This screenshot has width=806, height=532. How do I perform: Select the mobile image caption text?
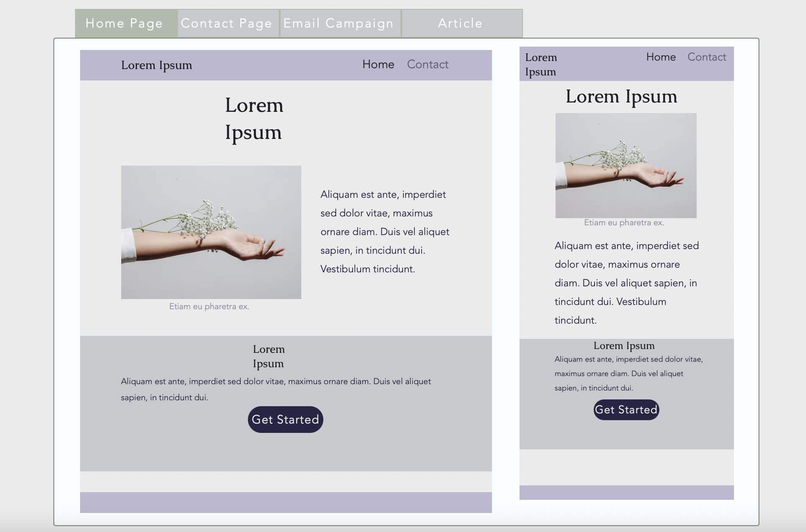(624, 222)
